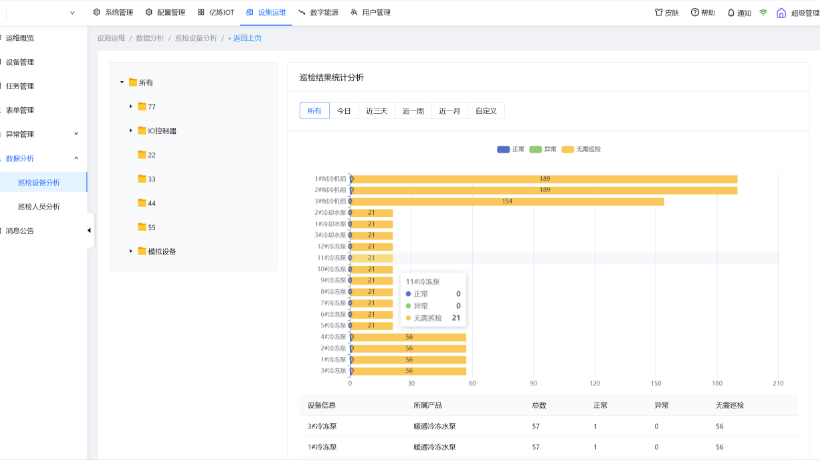Open 运维概览 in the sidebar
Viewport: 820px width, 460px height.
tap(20, 38)
